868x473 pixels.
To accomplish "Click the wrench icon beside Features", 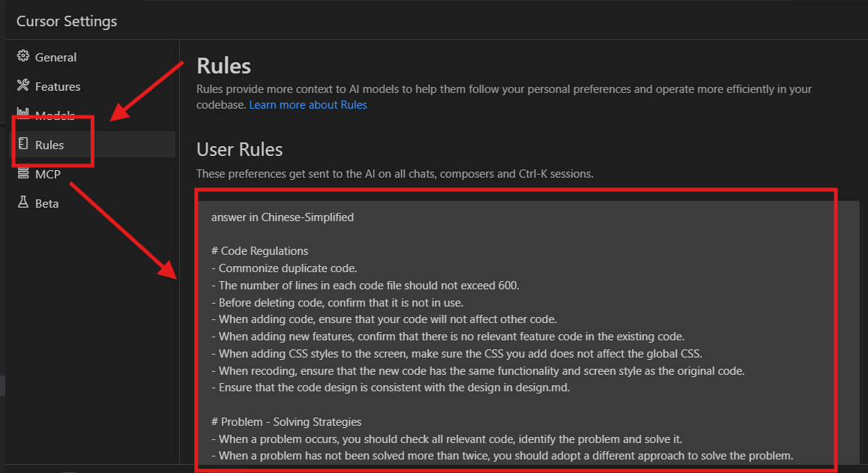I will pyautogui.click(x=22, y=86).
